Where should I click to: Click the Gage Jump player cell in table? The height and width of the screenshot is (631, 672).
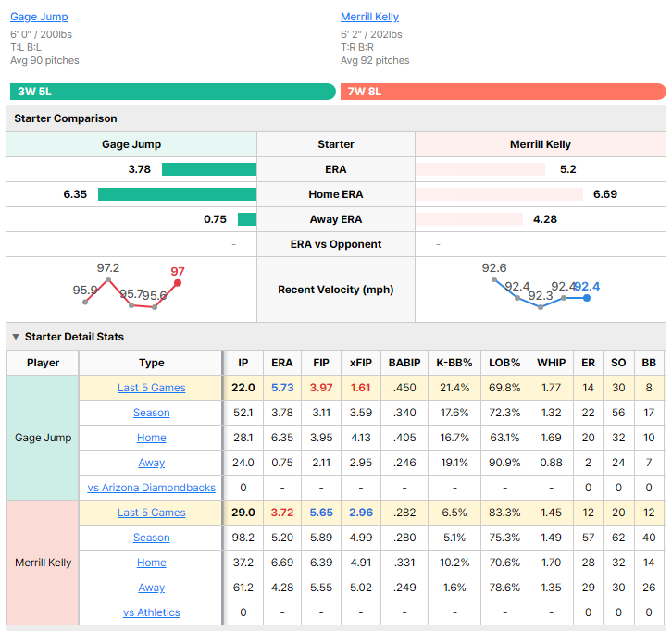coord(43,438)
